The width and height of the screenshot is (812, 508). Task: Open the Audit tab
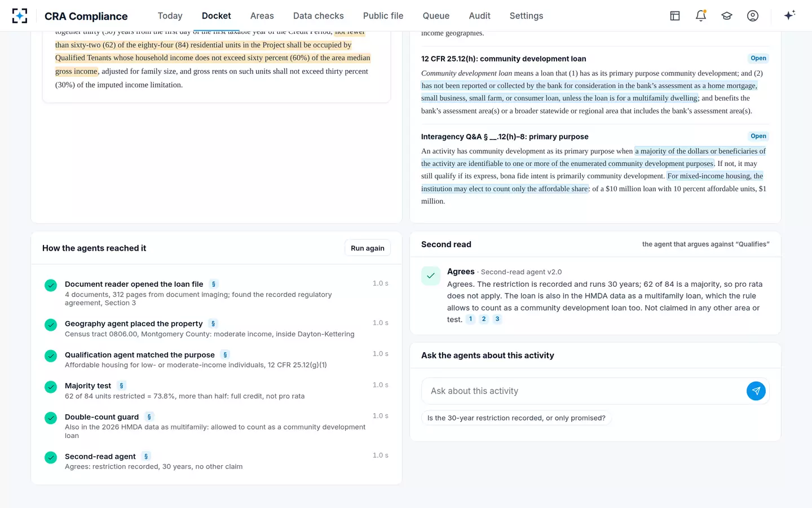coord(480,16)
